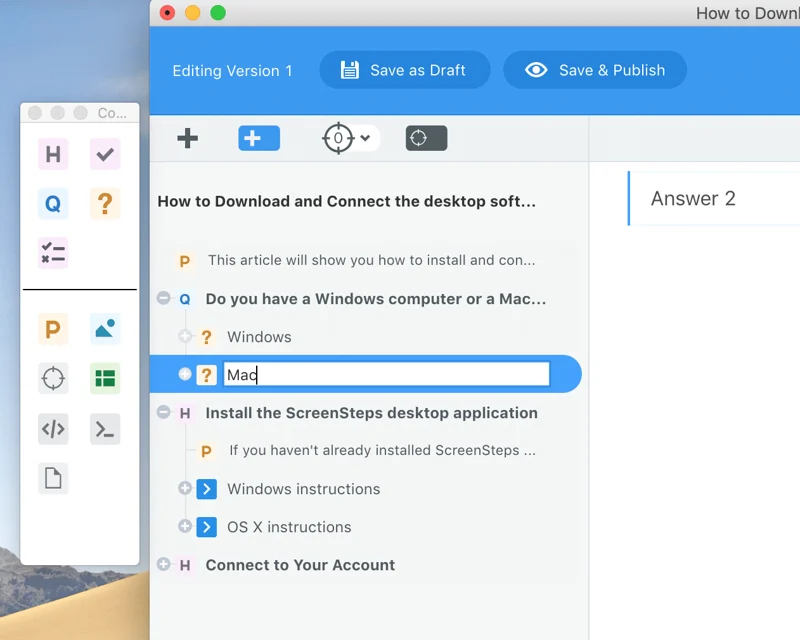Screen dimensions: 800x640
Task: Click the Q icon on the question row
Action: [x=185, y=299]
